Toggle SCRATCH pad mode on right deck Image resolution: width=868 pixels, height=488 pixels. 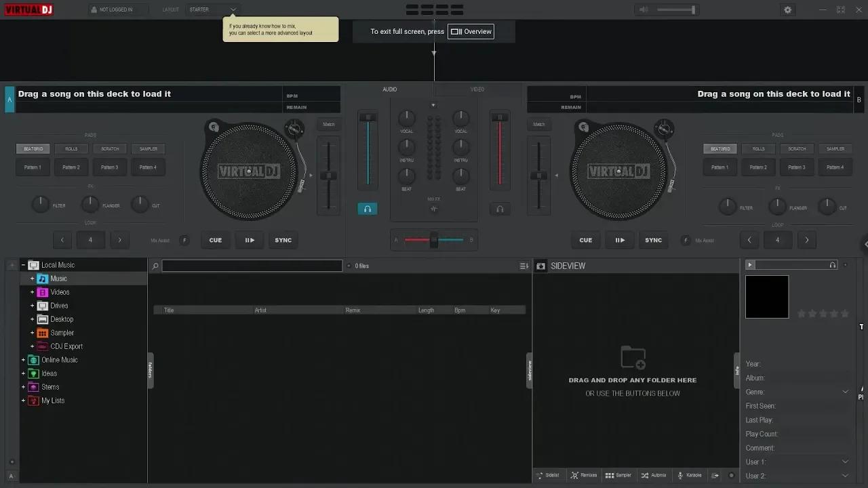pos(797,148)
